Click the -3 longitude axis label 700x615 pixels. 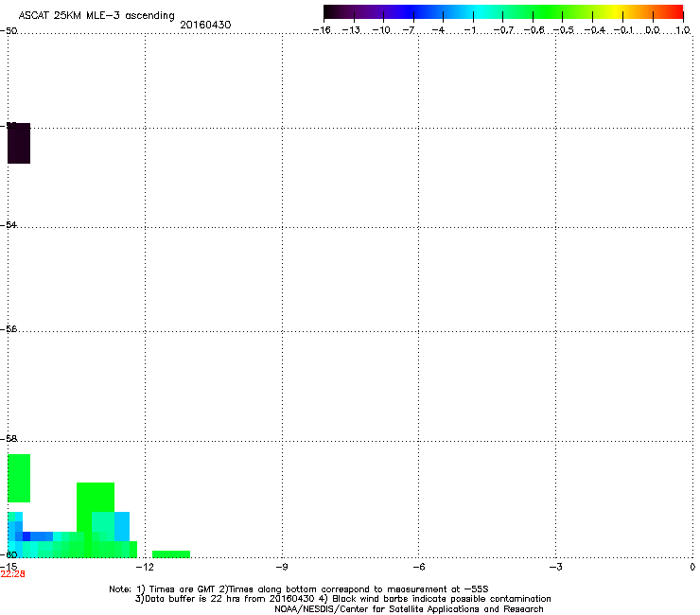(x=555, y=567)
